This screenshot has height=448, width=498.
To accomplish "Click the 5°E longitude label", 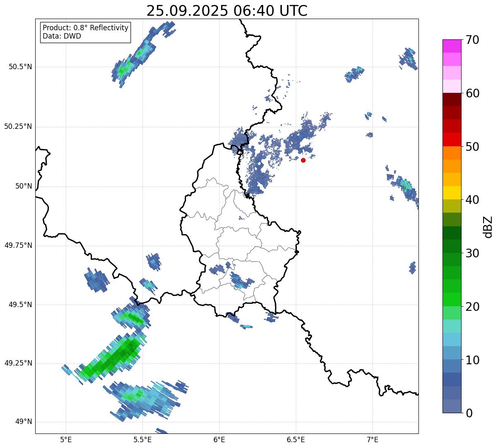I will pyautogui.click(x=66, y=439).
